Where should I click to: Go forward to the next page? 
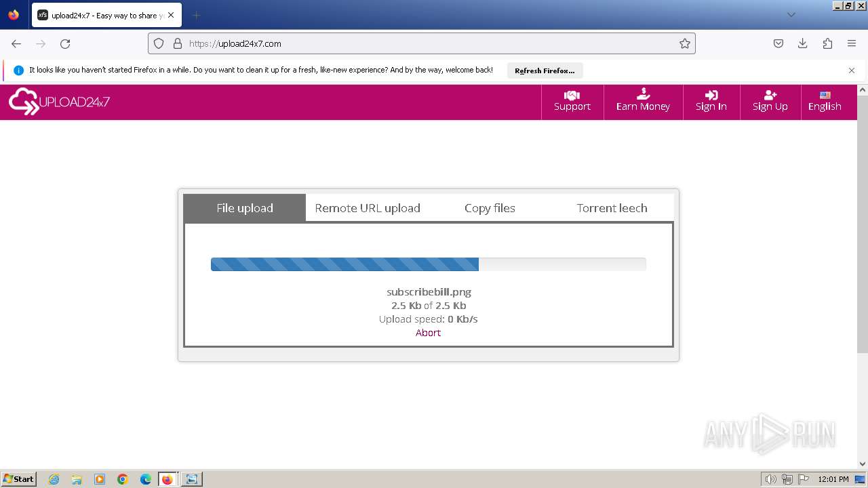41,43
